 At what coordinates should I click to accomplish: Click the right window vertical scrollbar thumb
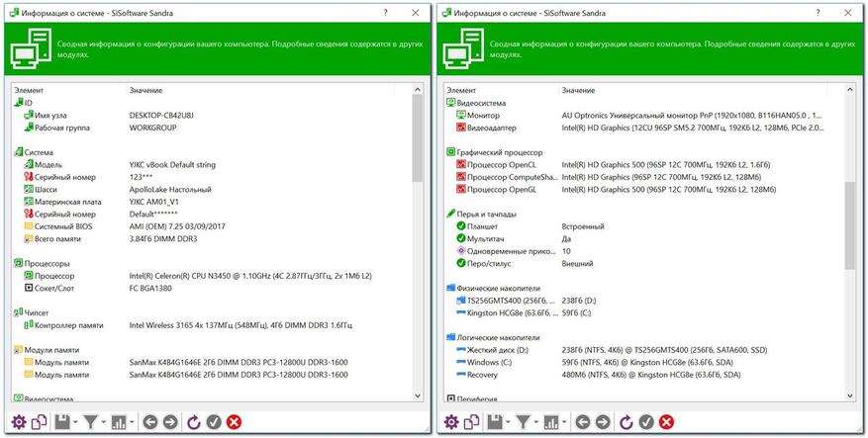click(x=850, y=225)
